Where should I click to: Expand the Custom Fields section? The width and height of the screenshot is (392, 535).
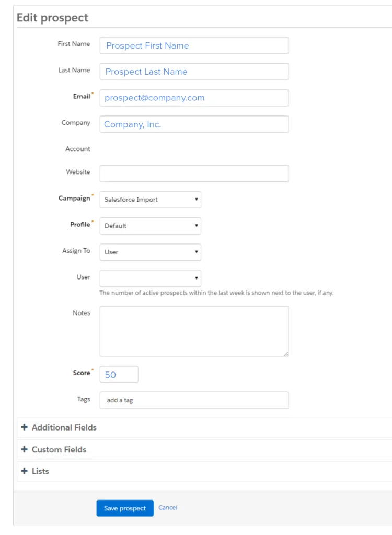point(204,449)
